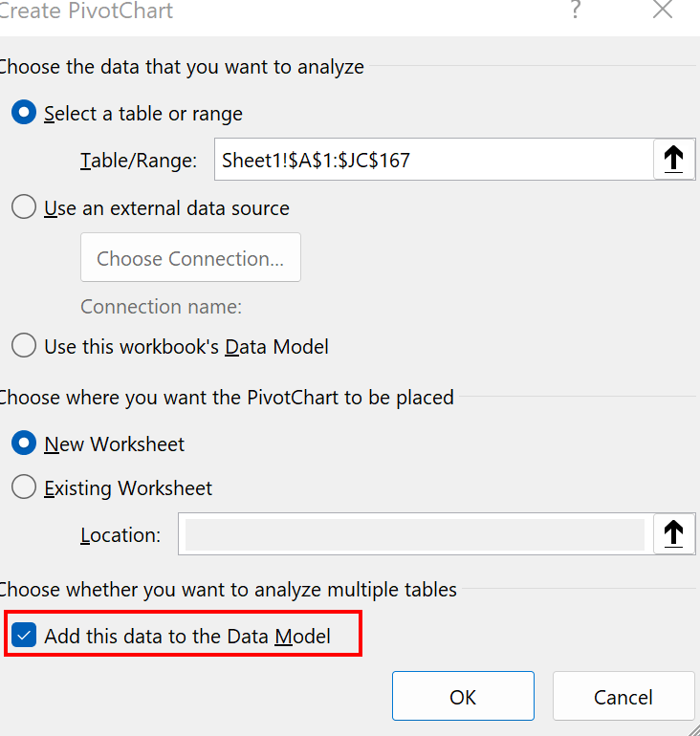
Task: Click the 'Location:' label text
Action: pos(120,535)
